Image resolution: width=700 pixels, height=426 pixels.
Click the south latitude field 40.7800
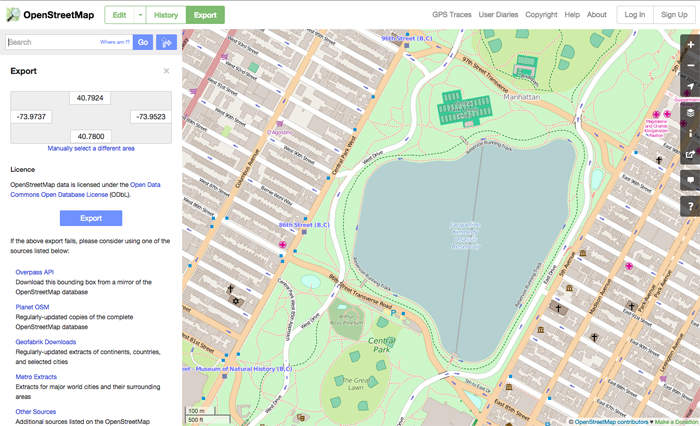pos(91,136)
